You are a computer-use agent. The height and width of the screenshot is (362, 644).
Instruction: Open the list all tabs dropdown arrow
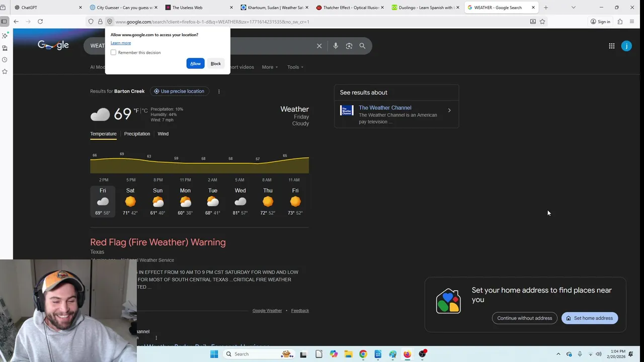tap(573, 8)
